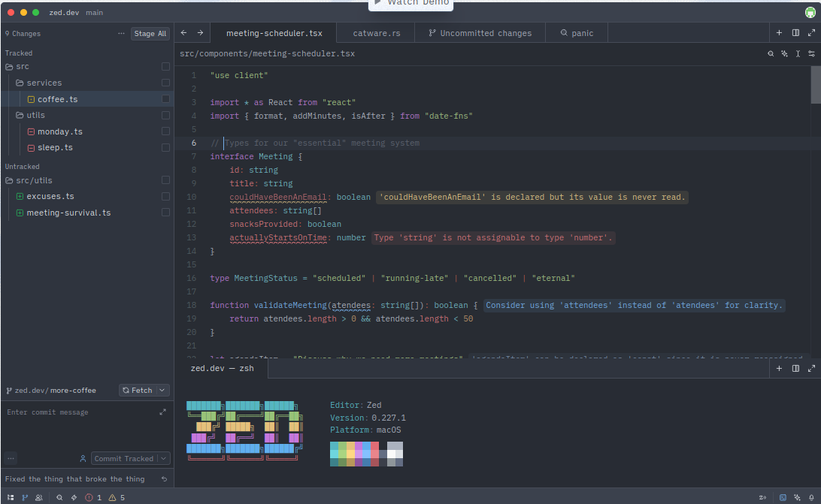Image resolution: width=821 pixels, height=504 pixels.
Task: Stage coffee.ts using its checkbox
Action: 165,99
